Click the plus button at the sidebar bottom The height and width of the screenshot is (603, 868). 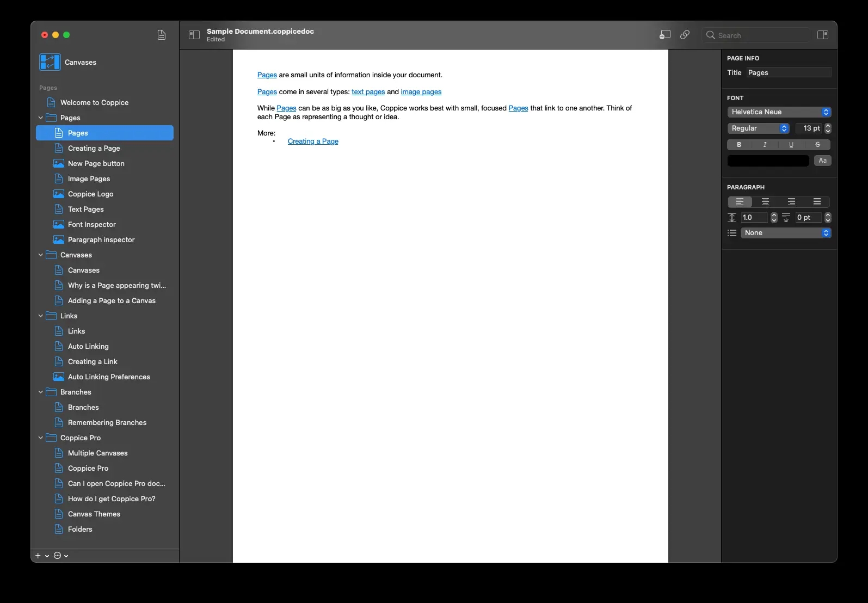[38, 556]
